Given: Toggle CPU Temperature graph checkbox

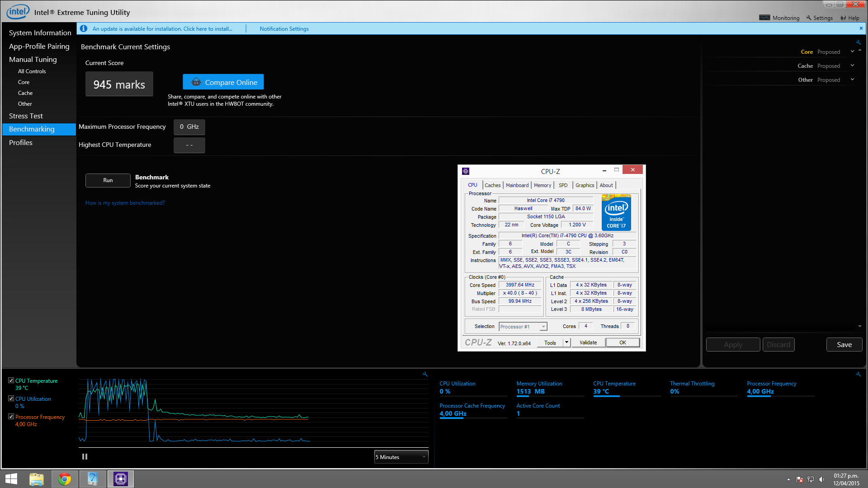Looking at the screenshot, I should pyautogui.click(x=11, y=380).
